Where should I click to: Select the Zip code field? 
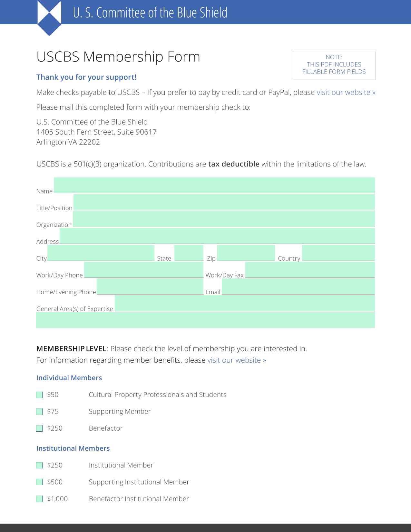246,253
